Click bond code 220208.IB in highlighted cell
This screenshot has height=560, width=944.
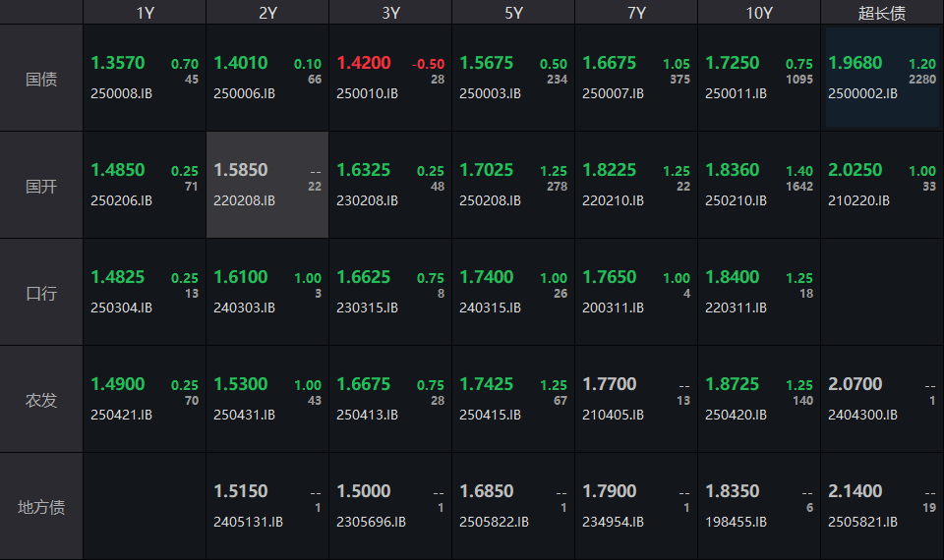[244, 200]
